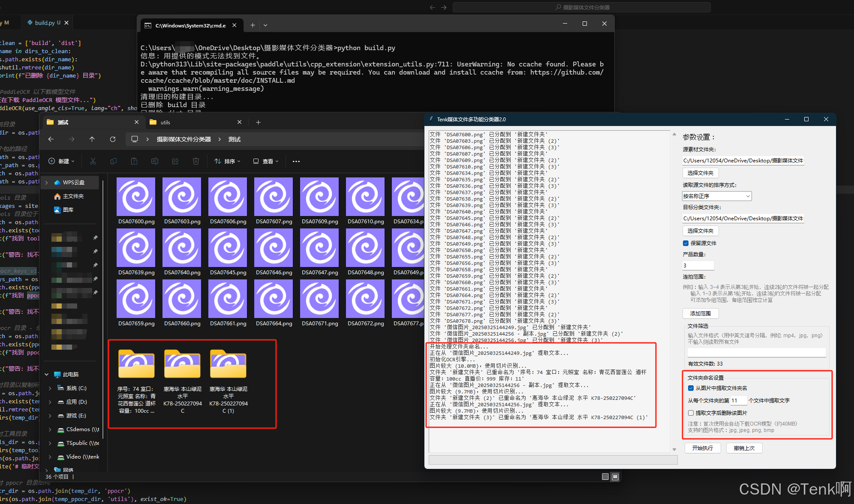Click the Cut scissors icon
The height and width of the screenshot is (504, 854).
coord(93,161)
